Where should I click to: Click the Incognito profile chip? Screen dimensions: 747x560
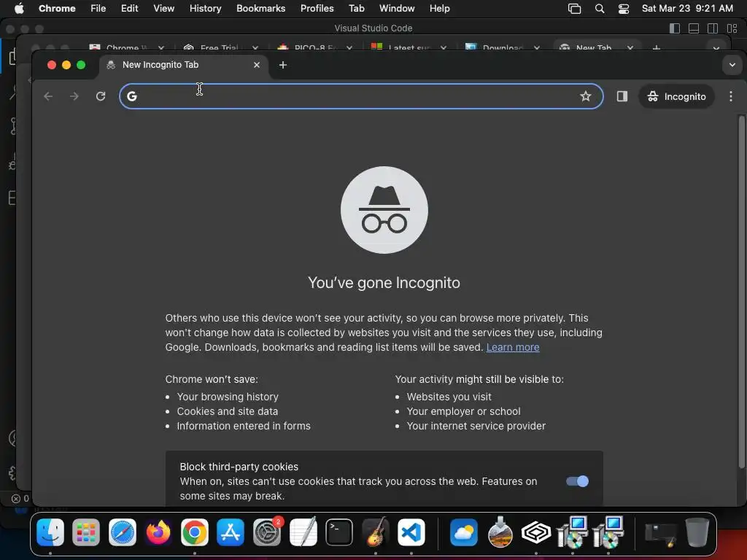tap(676, 96)
